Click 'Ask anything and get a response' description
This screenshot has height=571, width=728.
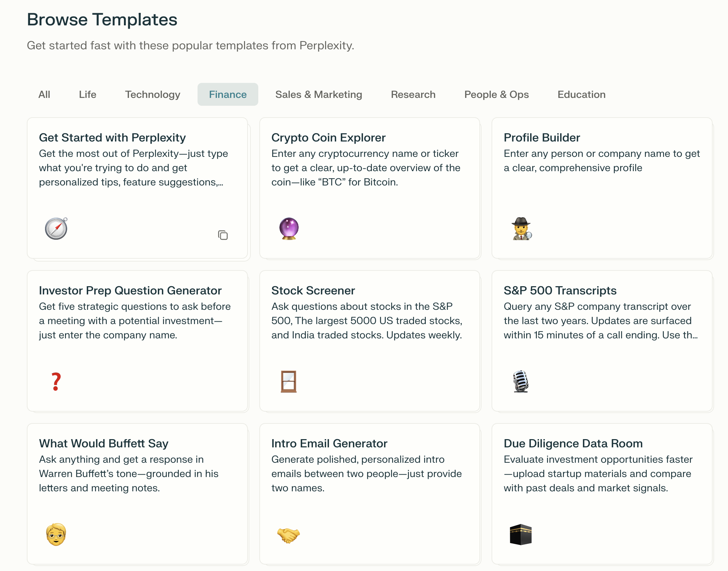tap(129, 473)
